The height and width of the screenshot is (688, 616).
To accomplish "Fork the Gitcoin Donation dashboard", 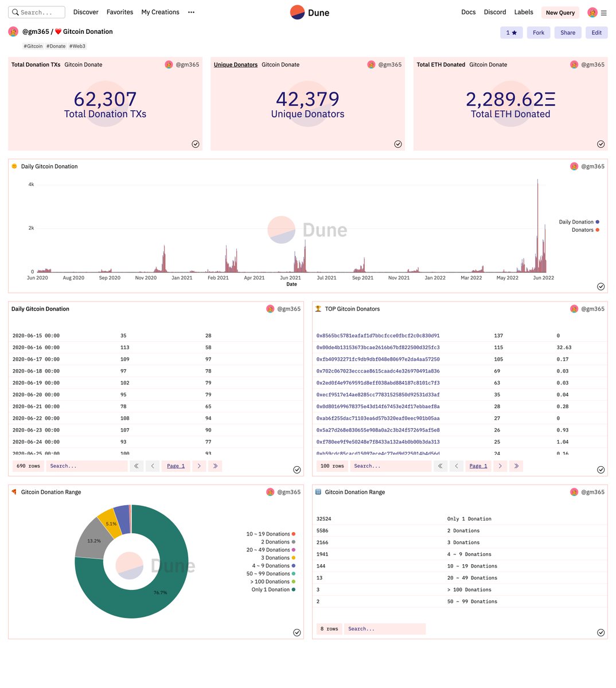I will point(539,33).
